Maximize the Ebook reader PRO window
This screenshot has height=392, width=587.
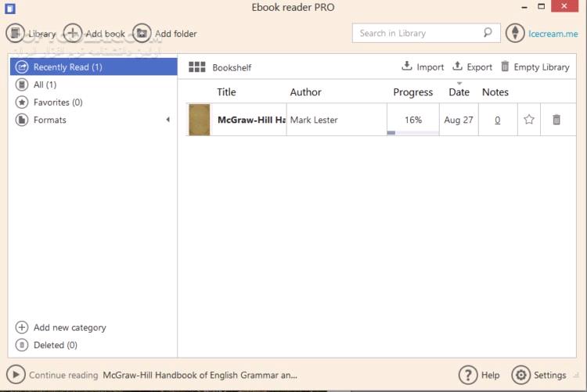tap(542, 6)
